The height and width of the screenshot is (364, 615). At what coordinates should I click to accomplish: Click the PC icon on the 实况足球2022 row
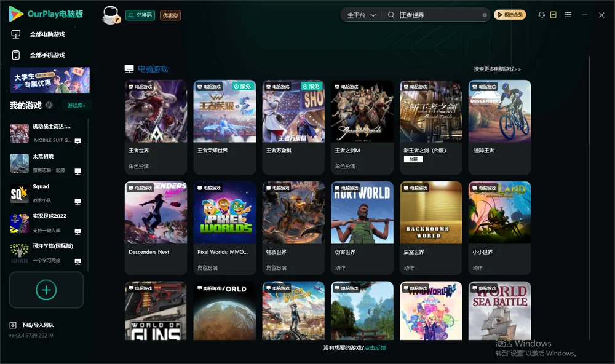pos(77,231)
